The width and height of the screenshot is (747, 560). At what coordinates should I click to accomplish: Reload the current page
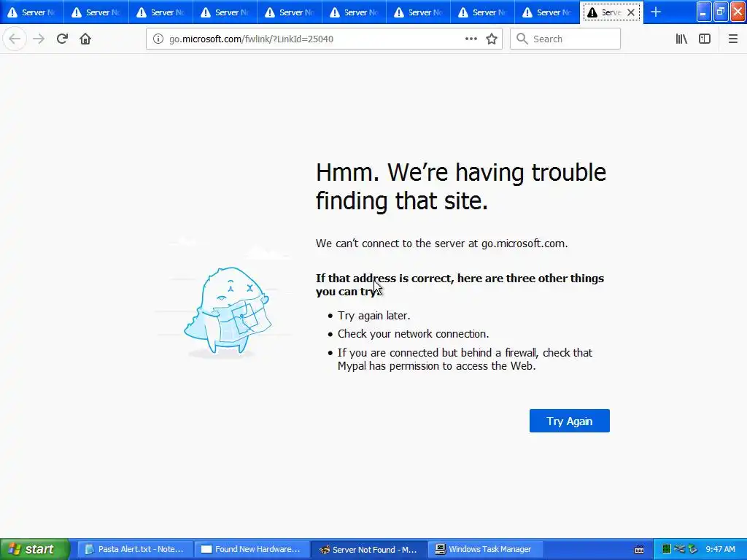tap(62, 39)
